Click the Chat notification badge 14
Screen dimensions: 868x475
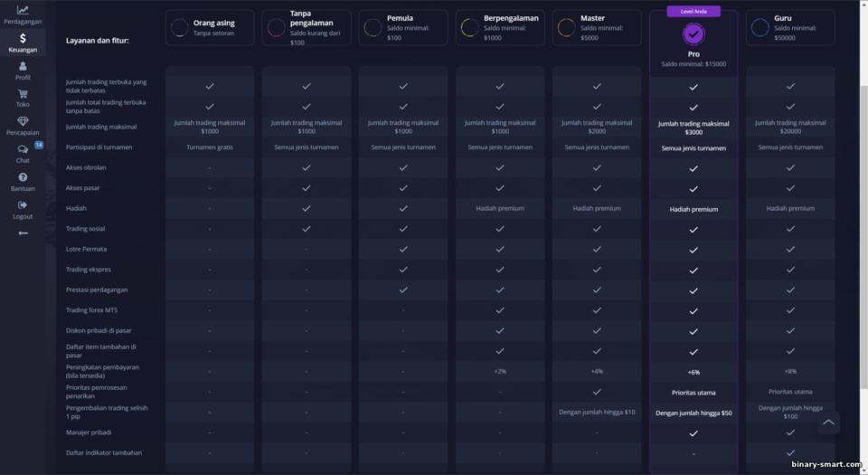(39, 145)
